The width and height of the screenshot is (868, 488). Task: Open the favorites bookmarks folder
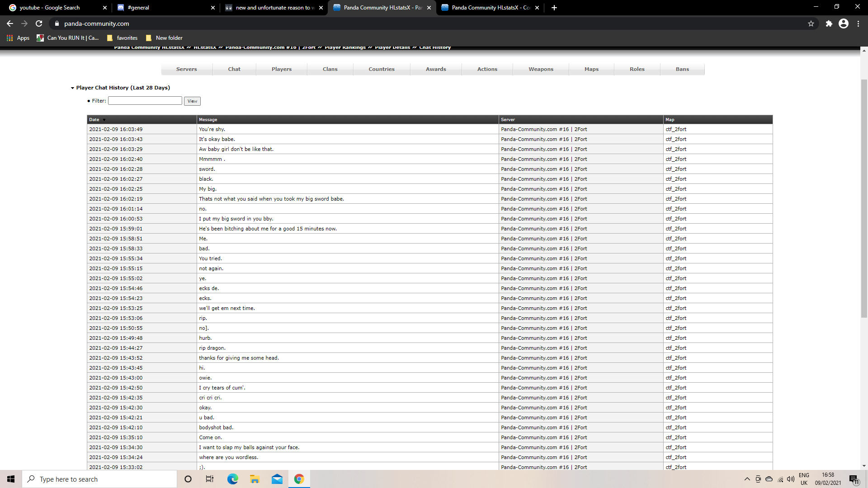tap(123, 38)
